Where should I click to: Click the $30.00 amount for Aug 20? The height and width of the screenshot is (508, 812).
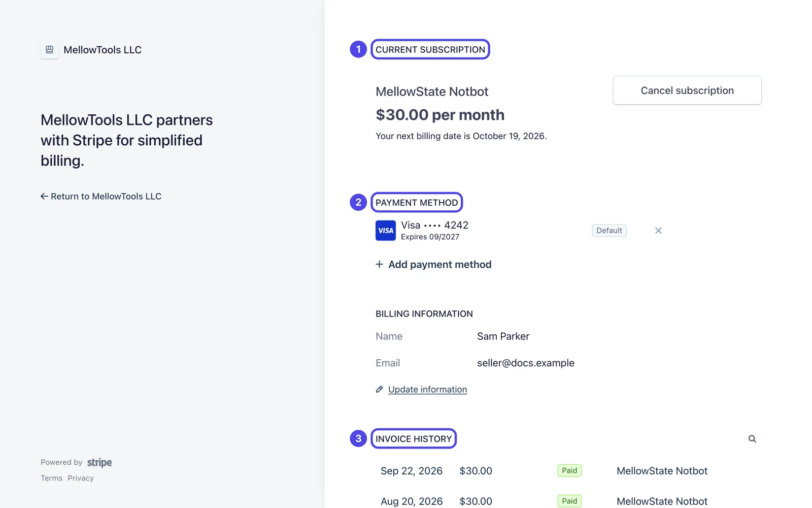476,501
